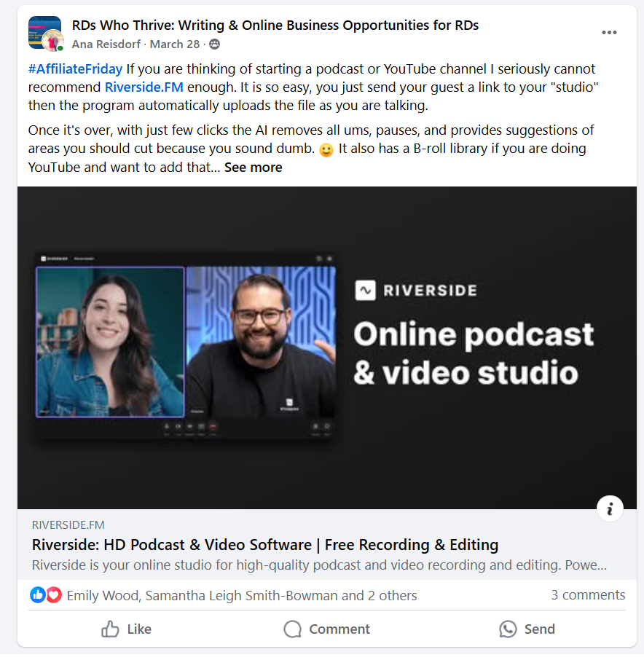Open the 3 comments list

pyautogui.click(x=588, y=594)
